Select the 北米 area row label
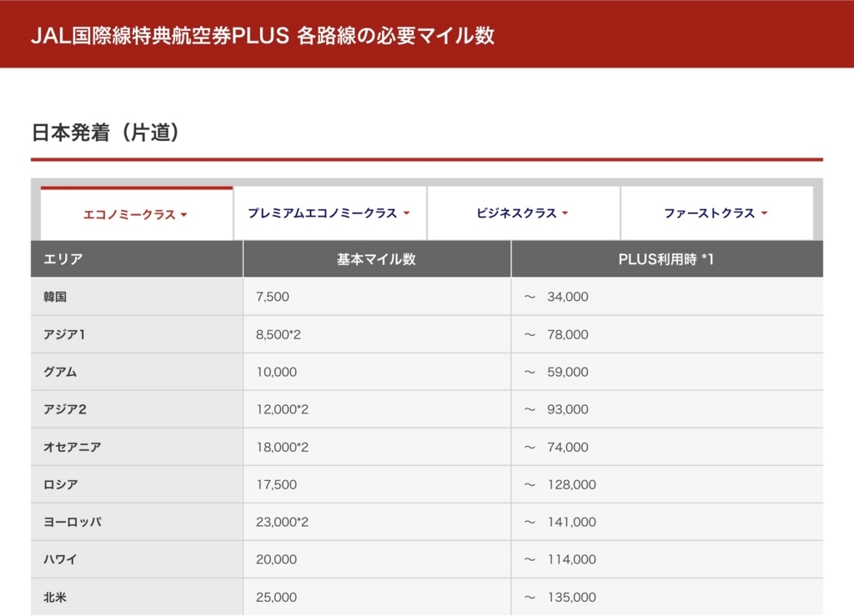This screenshot has height=616, width=854. (x=55, y=597)
